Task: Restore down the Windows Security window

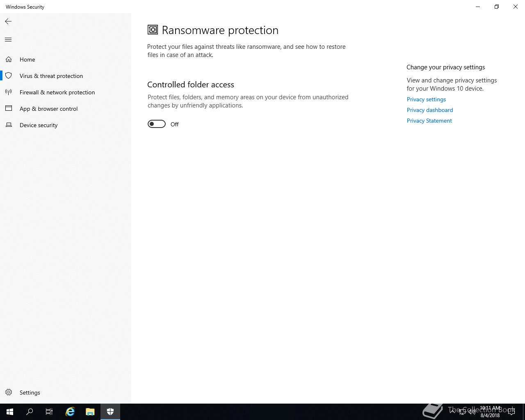Action: pos(497,7)
